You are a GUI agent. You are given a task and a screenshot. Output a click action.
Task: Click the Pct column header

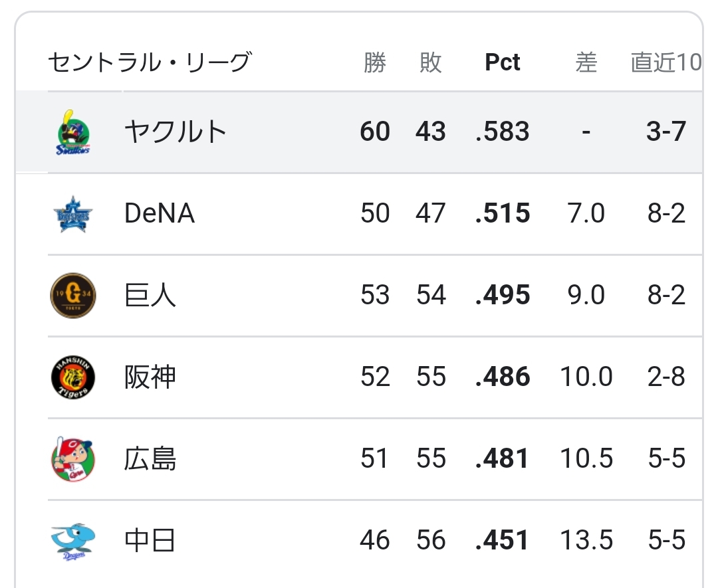click(x=503, y=62)
